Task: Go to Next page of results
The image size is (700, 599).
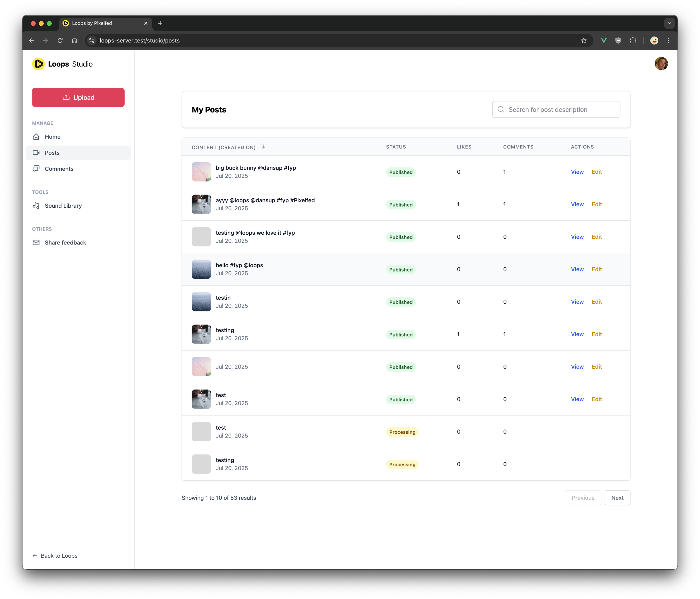Action: (x=617, y=498)
